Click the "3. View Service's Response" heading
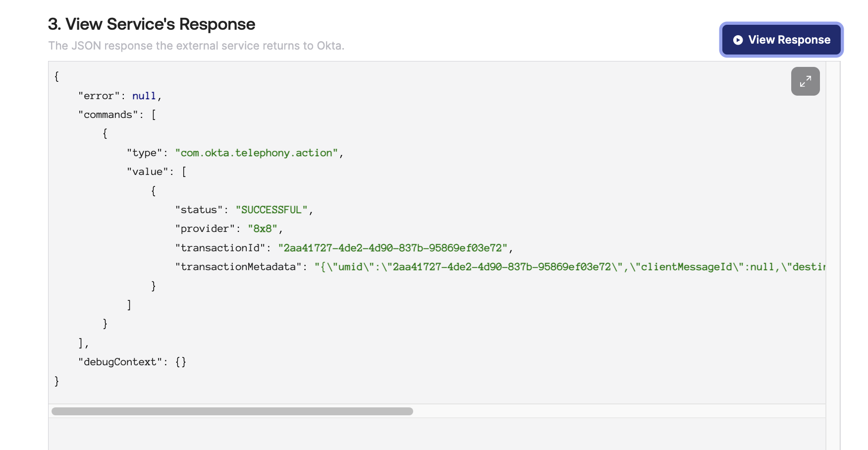This screenshot has width=868, height=450. (x=152, y=24)
